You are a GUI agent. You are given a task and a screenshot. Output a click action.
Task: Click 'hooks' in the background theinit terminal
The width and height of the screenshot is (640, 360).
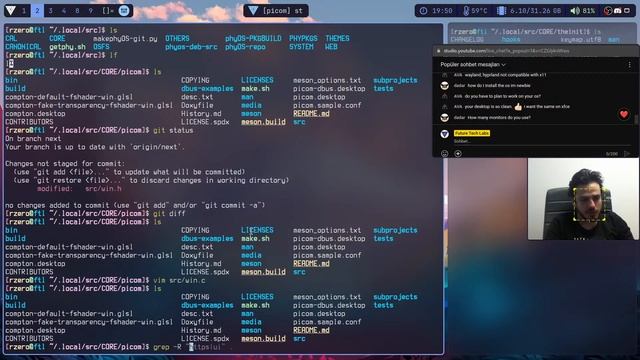511,40
